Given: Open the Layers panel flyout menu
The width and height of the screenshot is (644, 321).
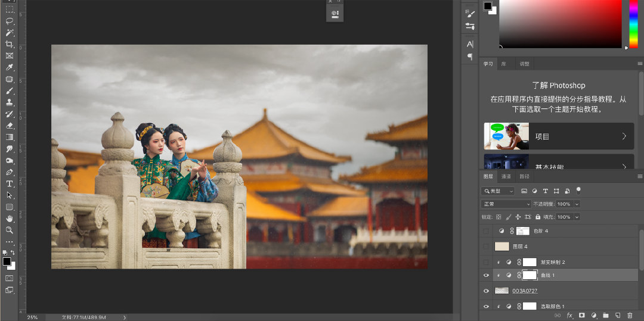Looking at the screenshot, I should 640,176.
